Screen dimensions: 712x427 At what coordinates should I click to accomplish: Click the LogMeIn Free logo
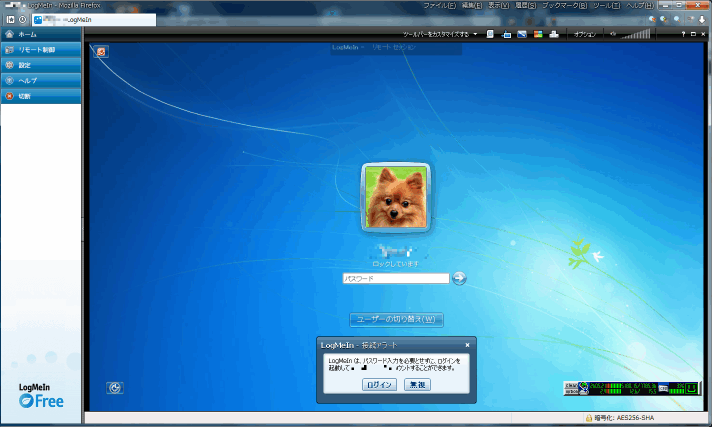tap(41, 396)
